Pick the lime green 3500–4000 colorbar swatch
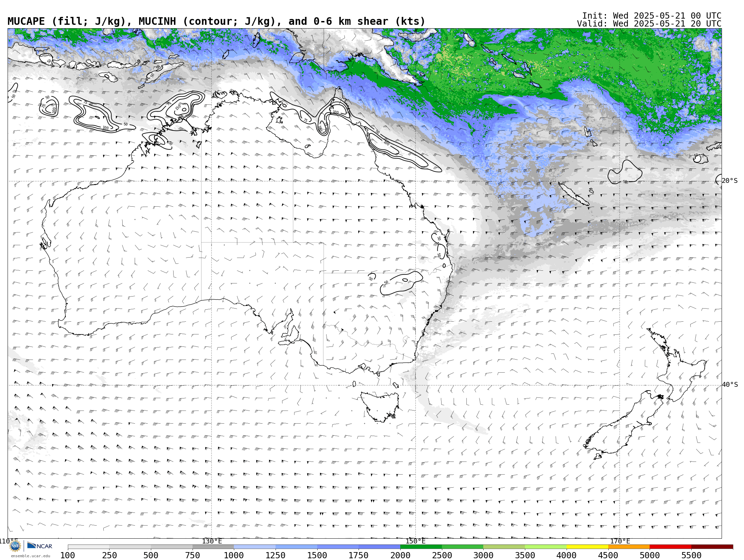Viewport: 744px width, 560px height. 546,547
